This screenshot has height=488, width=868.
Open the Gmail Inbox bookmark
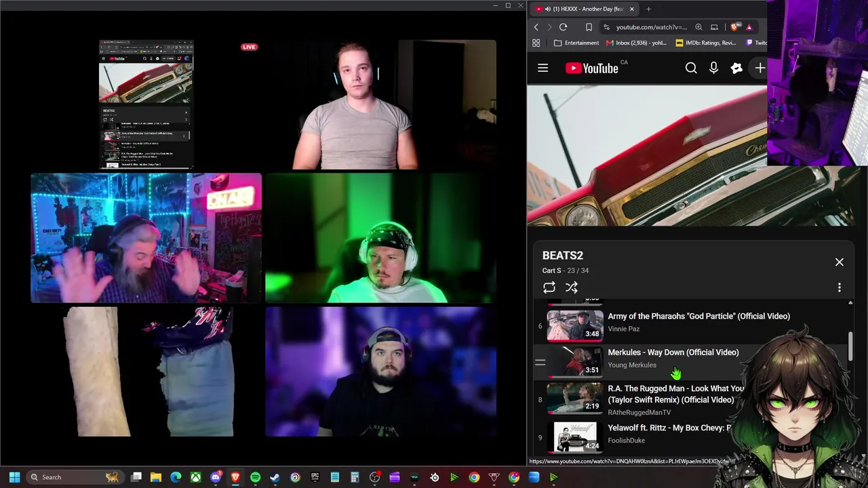(637, 43)
